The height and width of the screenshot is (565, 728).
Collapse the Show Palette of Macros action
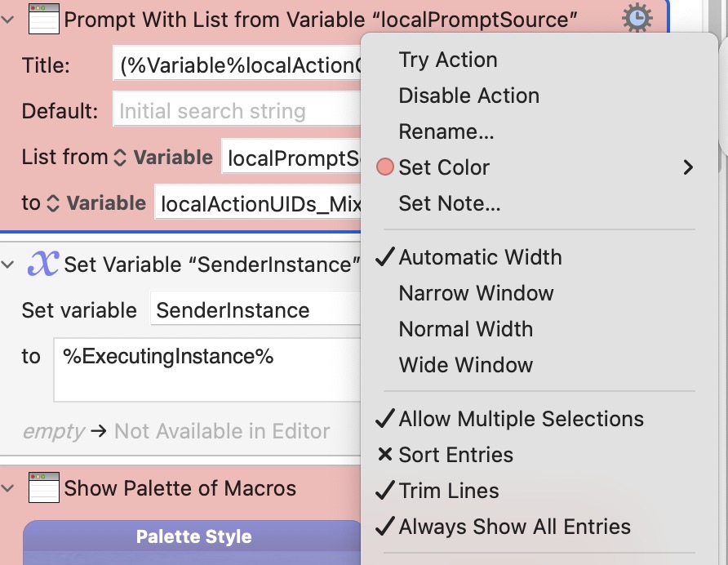coord(8,488)
